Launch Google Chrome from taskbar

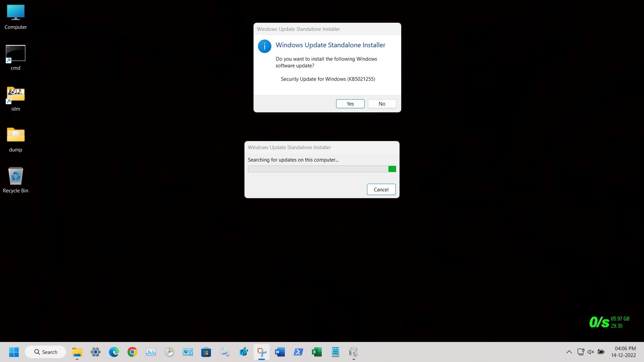[x=132, y=352]
